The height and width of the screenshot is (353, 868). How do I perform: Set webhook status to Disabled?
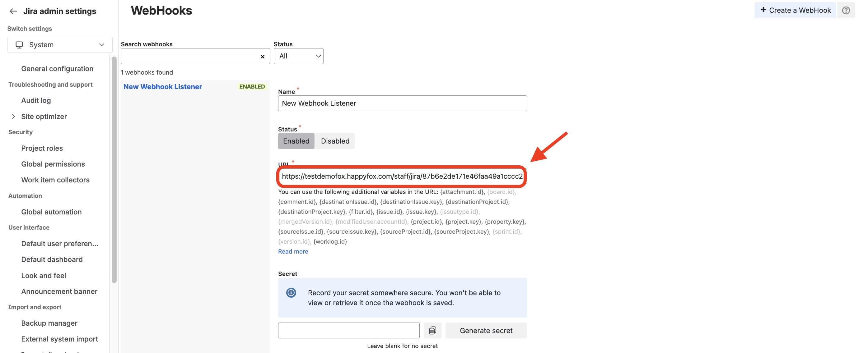click(335, 141)
